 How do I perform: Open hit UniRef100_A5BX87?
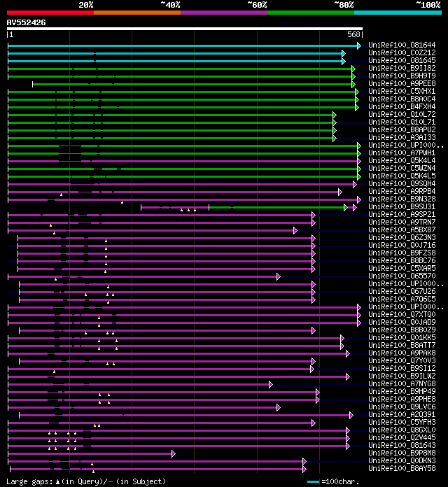pos(402,230)
